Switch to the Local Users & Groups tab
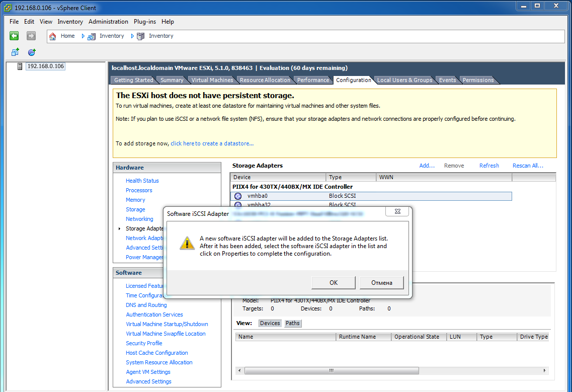Viewport: 572px width, 392px height. pos(404,80)
